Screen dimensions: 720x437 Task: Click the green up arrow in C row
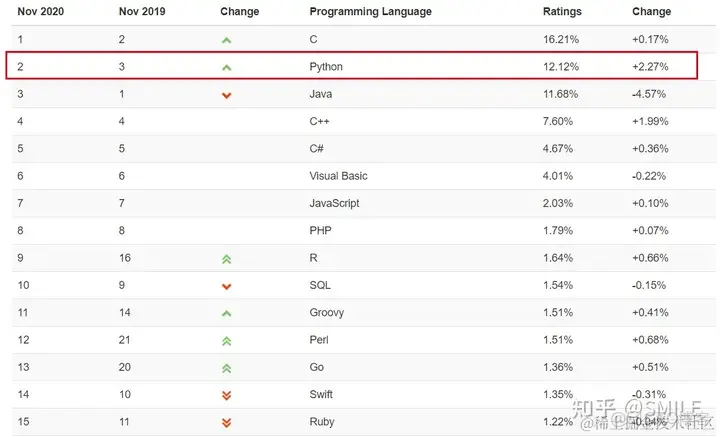227,40
